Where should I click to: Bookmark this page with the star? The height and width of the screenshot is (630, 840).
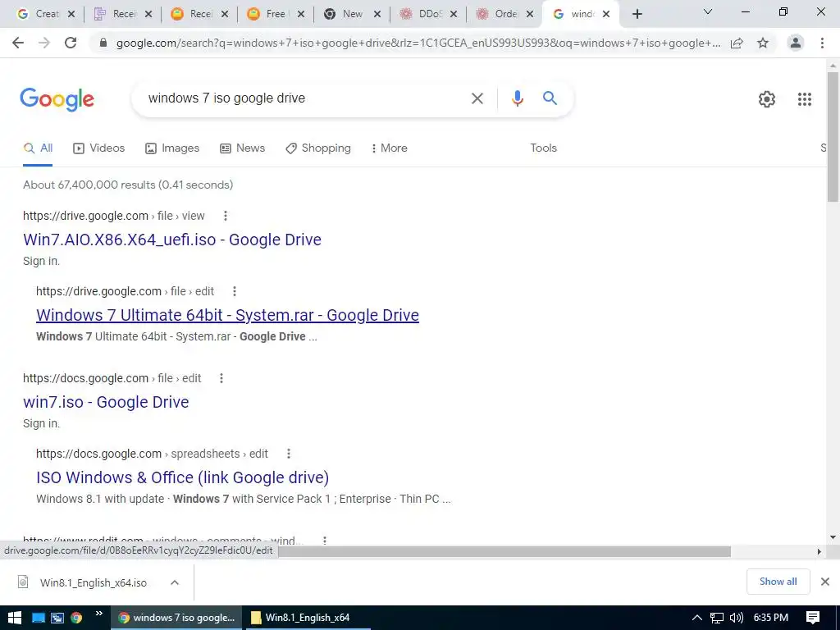(x=763, y=43)
